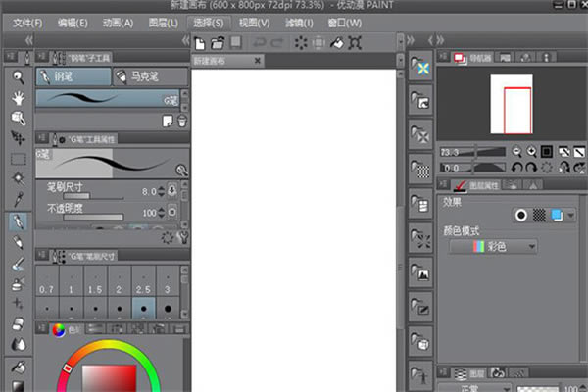Choose the 2.5 brush size preset
The width and height of the screenshot is (588, 392).
[x=145, y=291]
